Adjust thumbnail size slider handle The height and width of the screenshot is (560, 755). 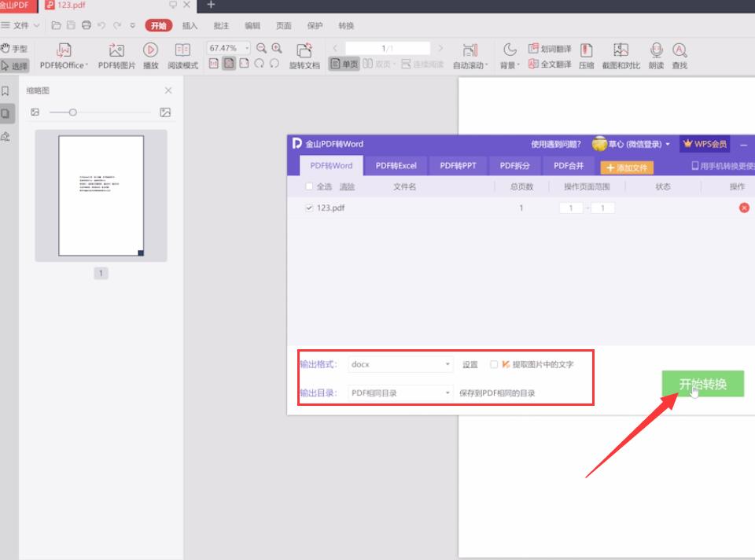click(72, 112)
